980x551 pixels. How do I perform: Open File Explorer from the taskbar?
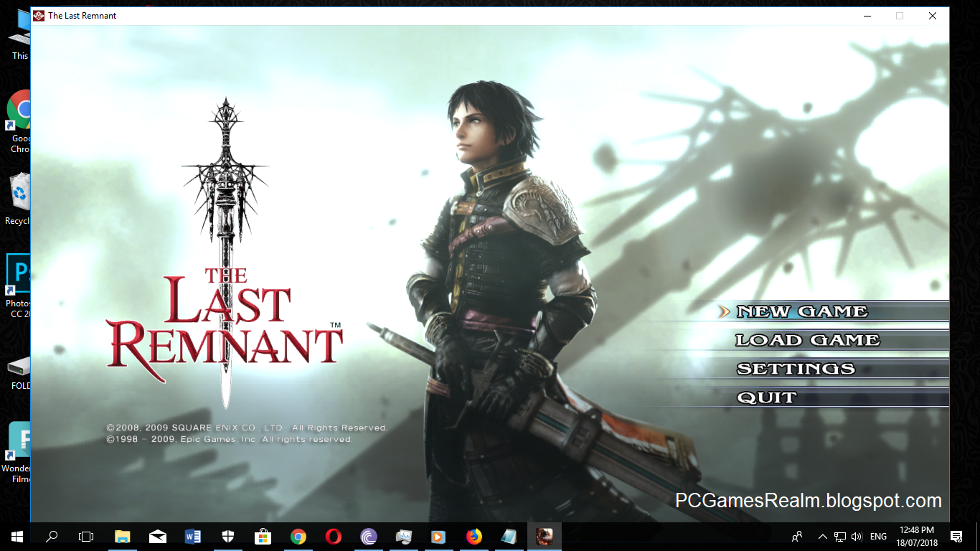pyautogui.click(x=123, y=536)
